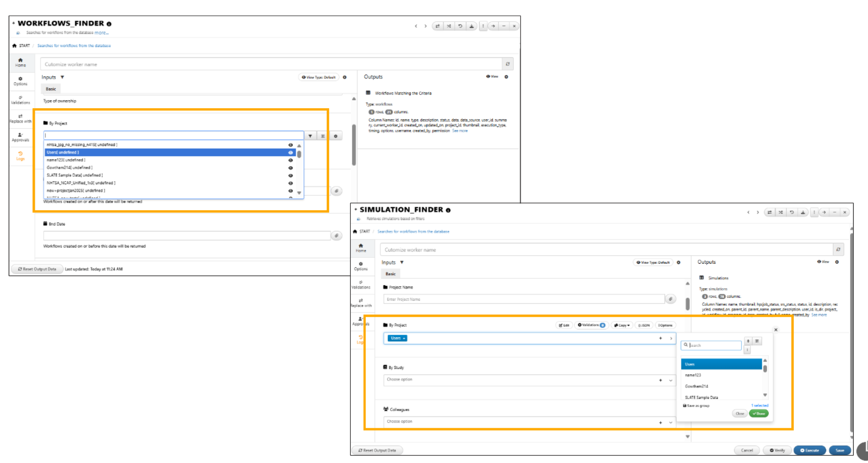Open By Project gear settings in Workflows Finder
868x463 pixels.
click(336, 136)
